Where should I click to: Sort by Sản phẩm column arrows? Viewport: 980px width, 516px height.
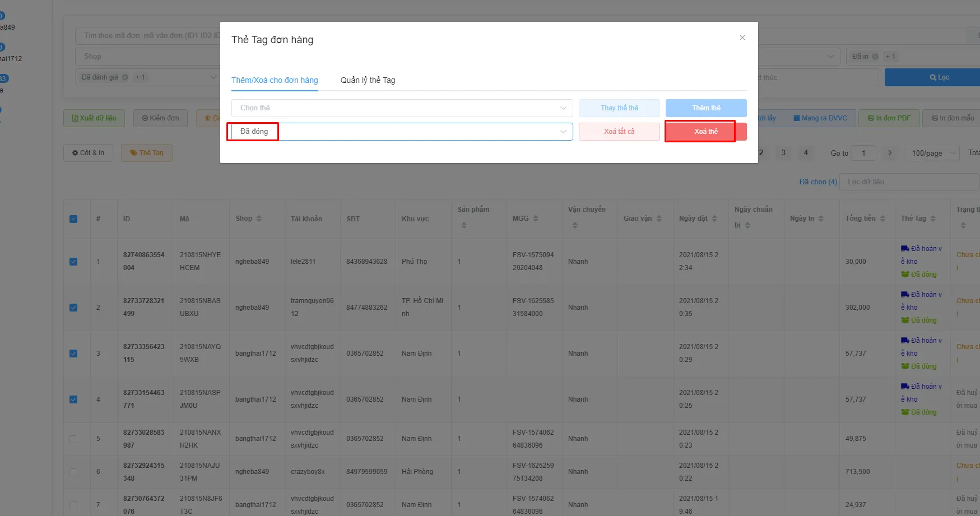click(464, 225)
